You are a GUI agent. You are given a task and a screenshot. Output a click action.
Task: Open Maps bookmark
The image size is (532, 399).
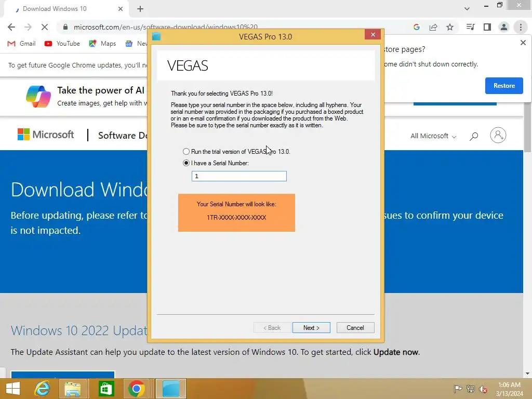pos(102,44)
